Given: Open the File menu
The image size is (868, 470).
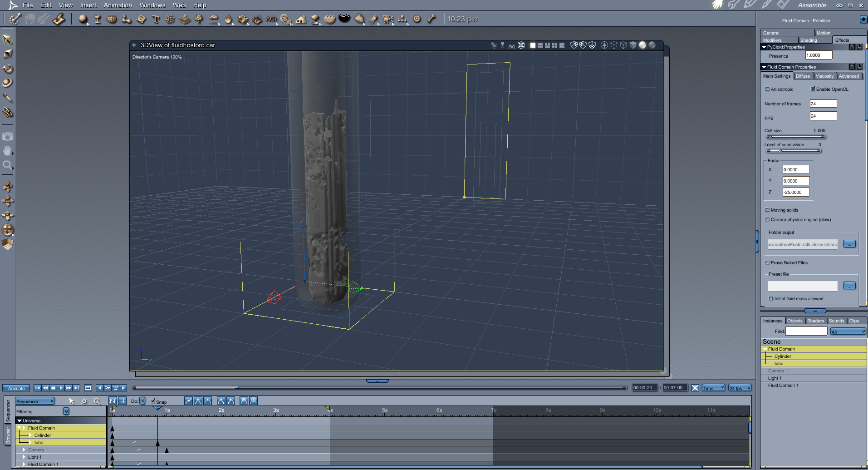Looking at the screenshot, I should (x=28, y=5).
